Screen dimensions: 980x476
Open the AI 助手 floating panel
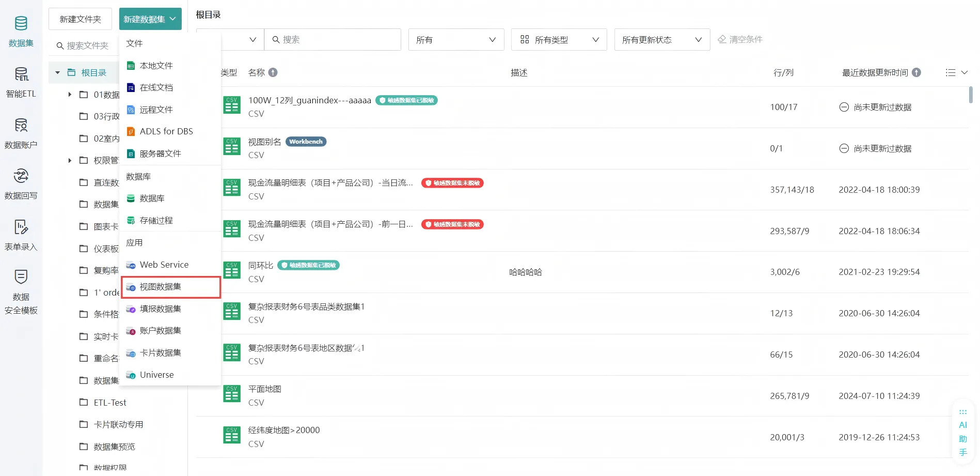[x=962, y=432]
